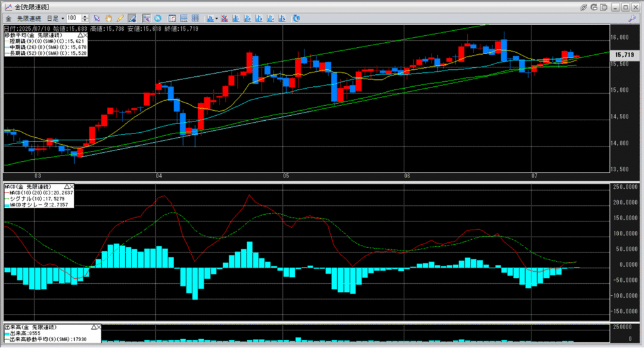Click the 短期線(9) legend entry
This screenshot has width=644, height=348.
click(45, 41)
